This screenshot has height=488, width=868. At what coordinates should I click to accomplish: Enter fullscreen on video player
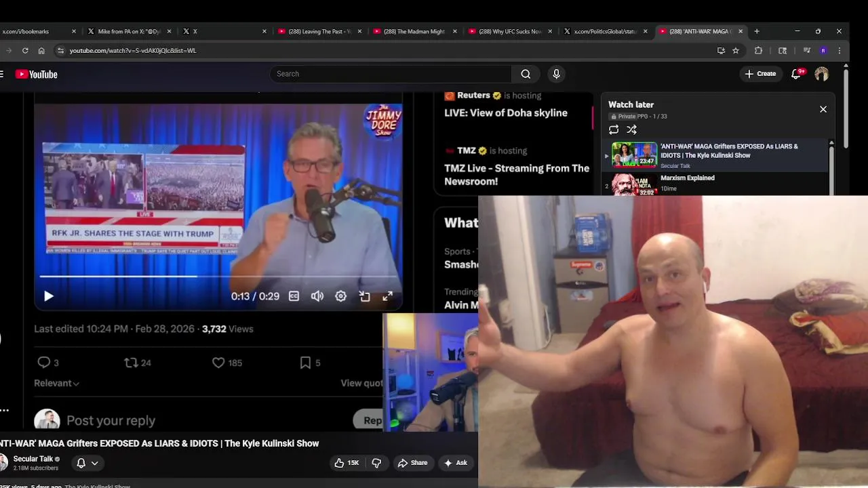(x=387, y=296)
